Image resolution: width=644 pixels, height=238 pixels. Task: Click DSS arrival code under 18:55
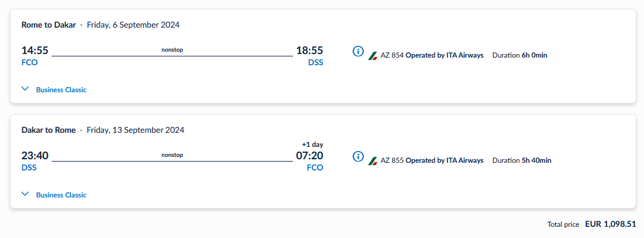[x=315, y=62]
